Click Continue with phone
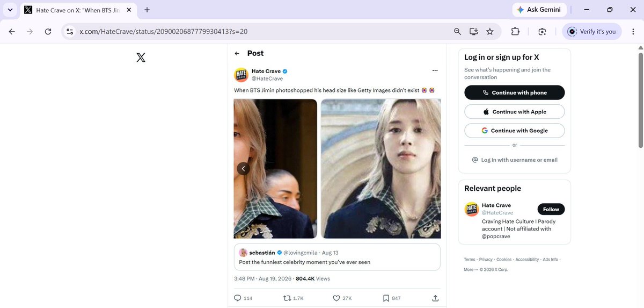This screenshot has width=644, height=308. click(514, 92)
